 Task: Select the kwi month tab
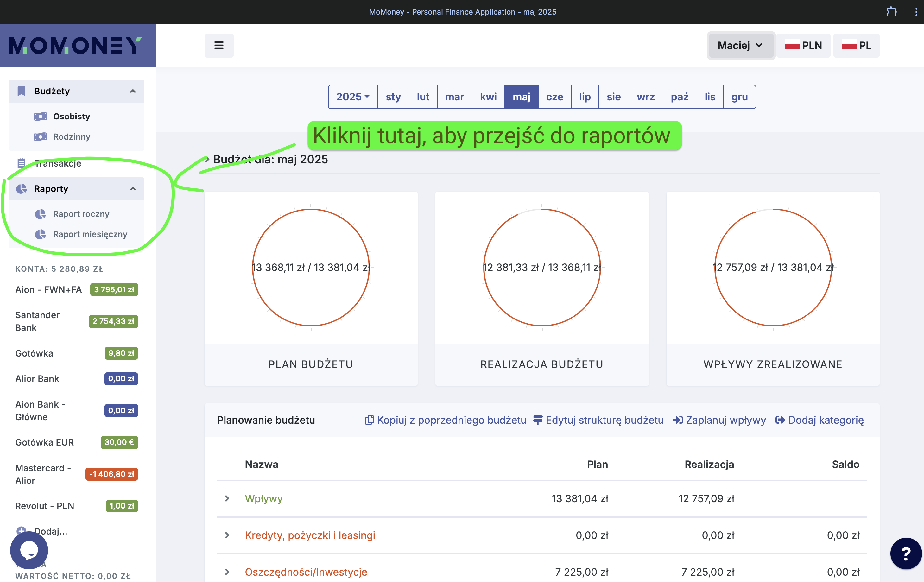[488, 97]
